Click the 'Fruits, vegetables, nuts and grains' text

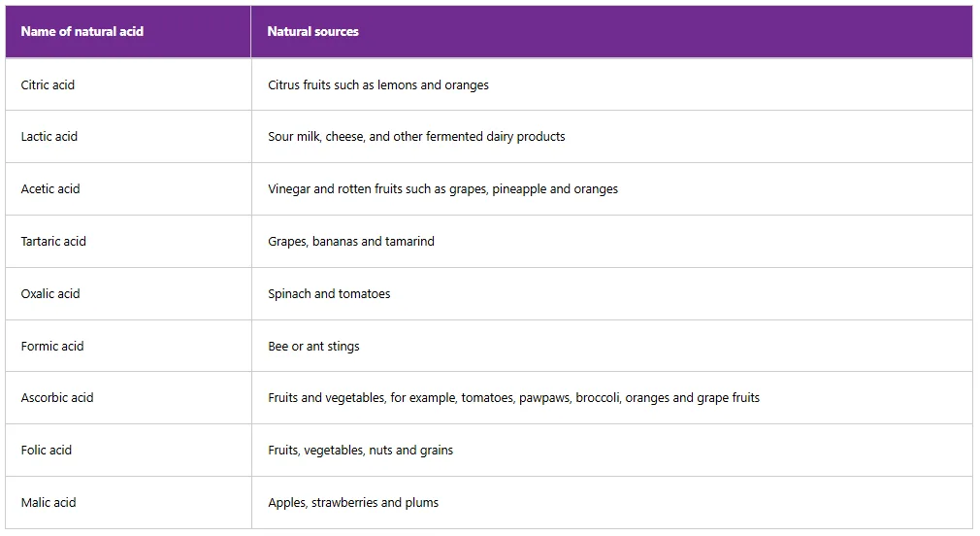(x=360, y=451)
